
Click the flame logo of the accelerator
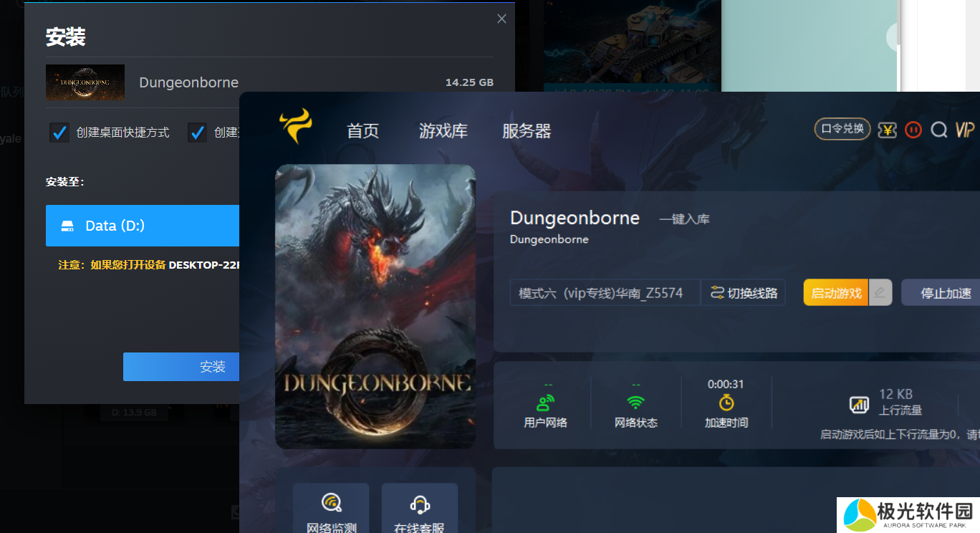296,127
